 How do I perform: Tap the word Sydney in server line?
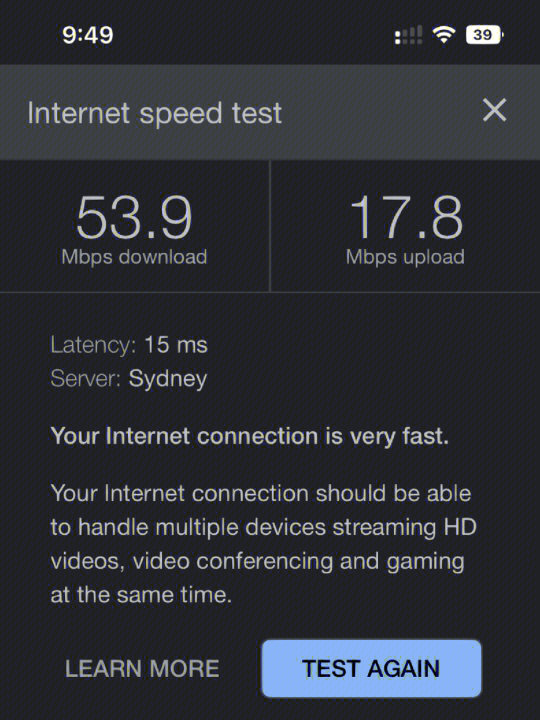point(168,380)
